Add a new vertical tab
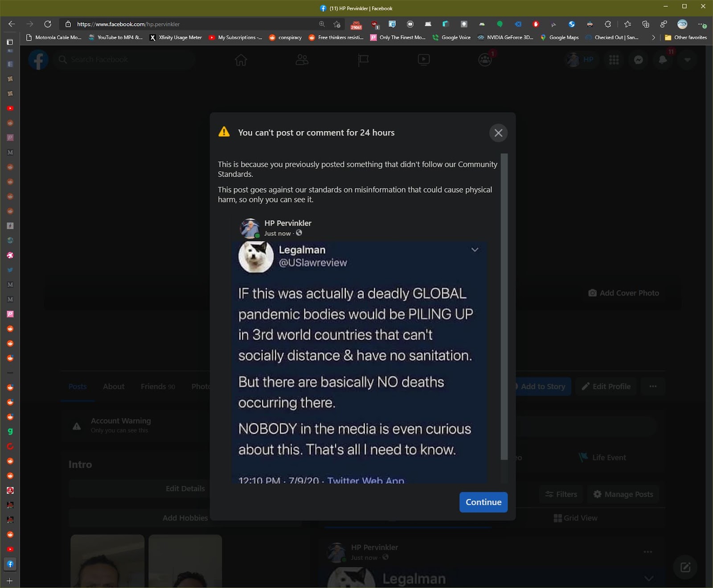The image size is (713, 588). (x=10, y=580)
